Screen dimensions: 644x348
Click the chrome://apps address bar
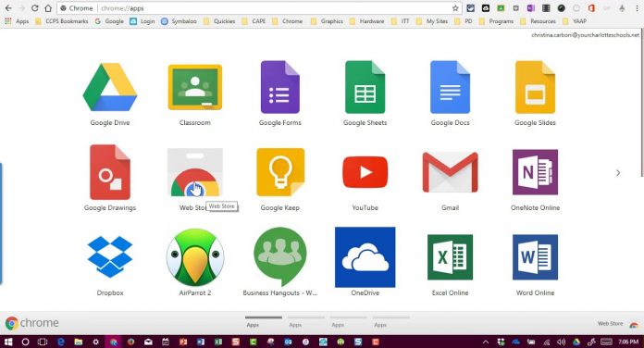click(259, 8)
